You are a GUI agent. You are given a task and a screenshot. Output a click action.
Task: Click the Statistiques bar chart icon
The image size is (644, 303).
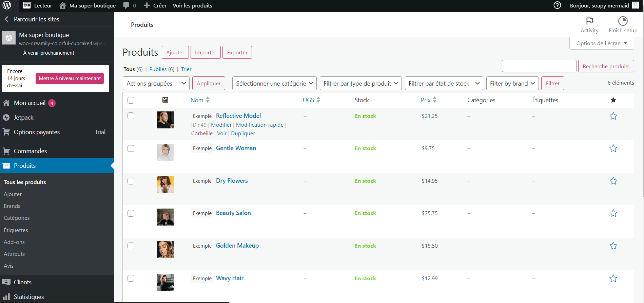pos(6,297)
